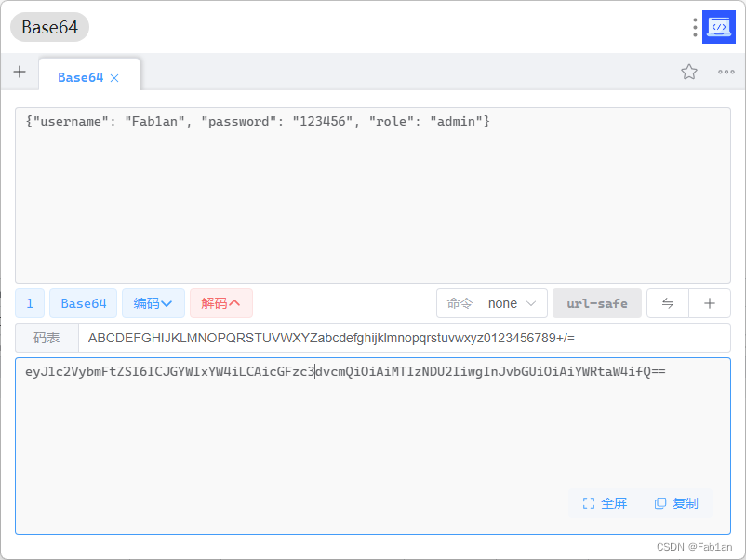
Task: Add a step with the plus beside swap icon
Action: (x=710, y=303)
